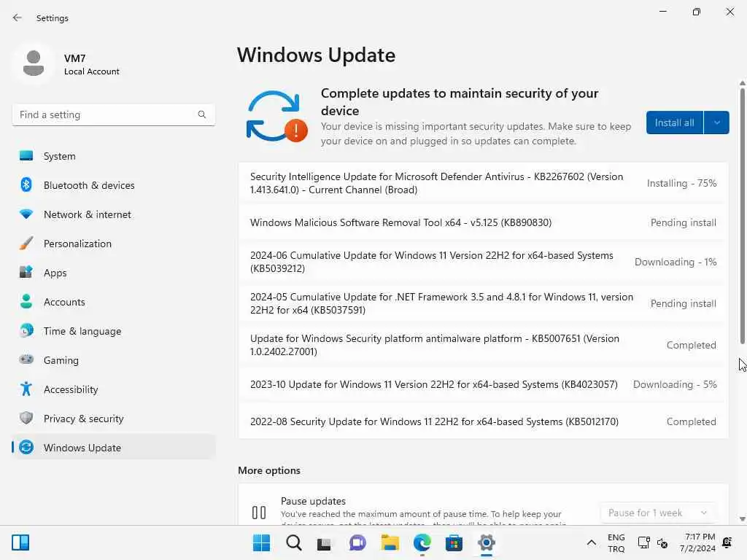
Task: Click the Pause updates pause icon
Action: pos(259,513)
